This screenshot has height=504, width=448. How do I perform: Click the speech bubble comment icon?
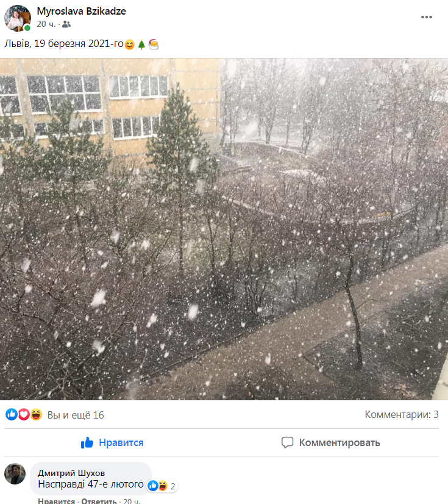coord(288,442)
